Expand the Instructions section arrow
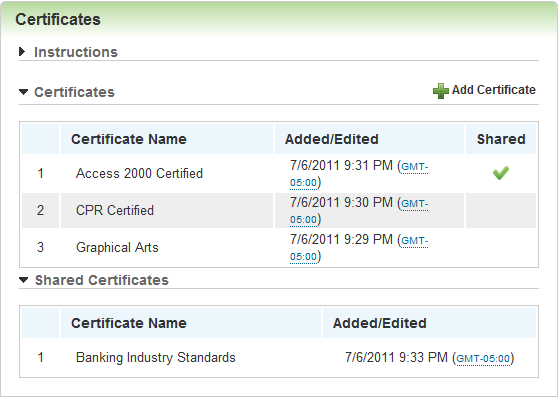Image resolution: width=559 pixels, height=398 pixels. (x=22, y=52)
